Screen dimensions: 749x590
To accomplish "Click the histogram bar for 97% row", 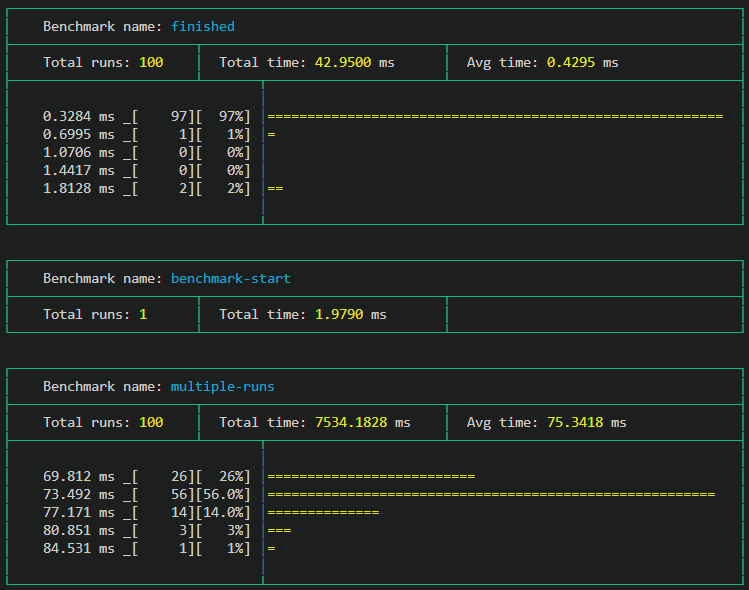I will click(495, 117).
